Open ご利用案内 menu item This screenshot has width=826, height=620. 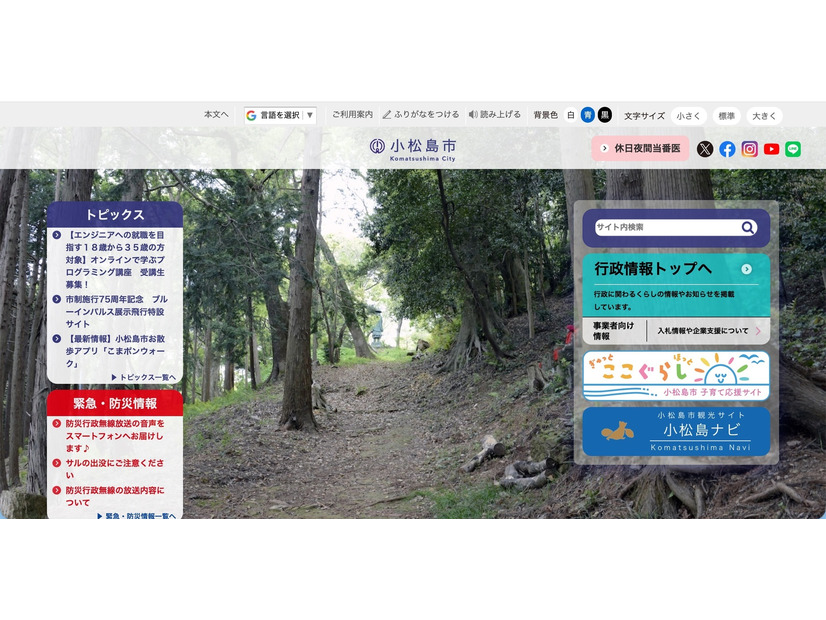tap(352, 114)
